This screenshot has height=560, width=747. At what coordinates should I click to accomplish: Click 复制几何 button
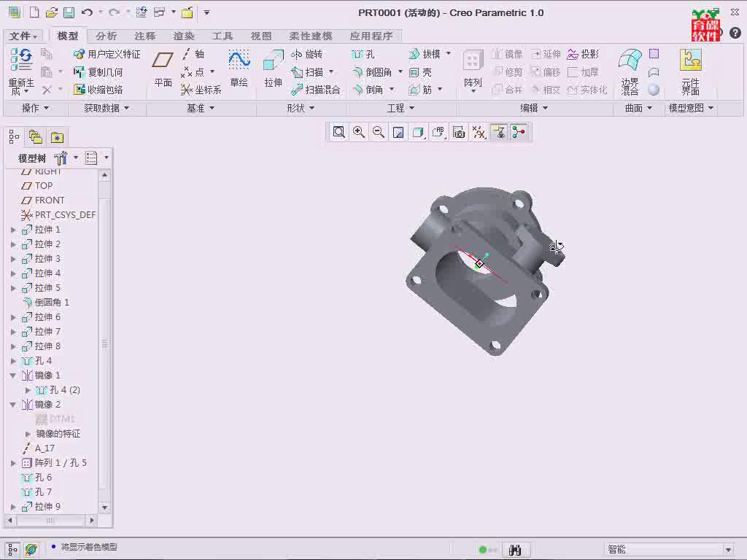(x=98, y=72)
